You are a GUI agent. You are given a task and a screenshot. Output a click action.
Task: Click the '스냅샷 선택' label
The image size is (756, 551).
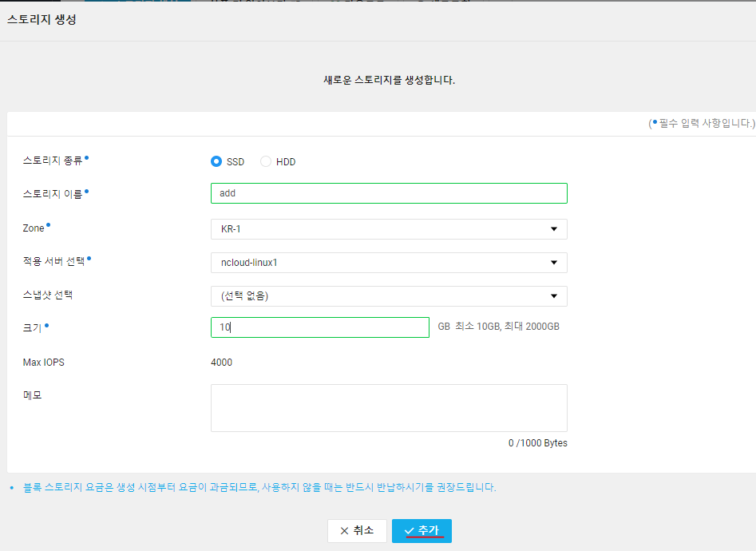48,295
